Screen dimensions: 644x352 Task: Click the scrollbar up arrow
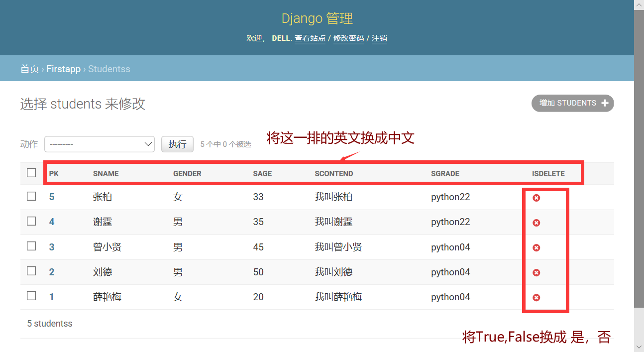pos(639,4)
